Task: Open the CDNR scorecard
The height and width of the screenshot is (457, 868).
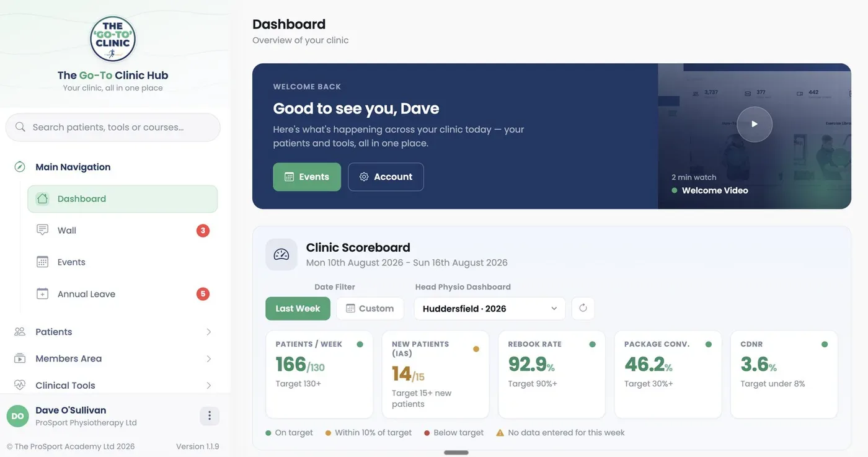Action: 784,375
